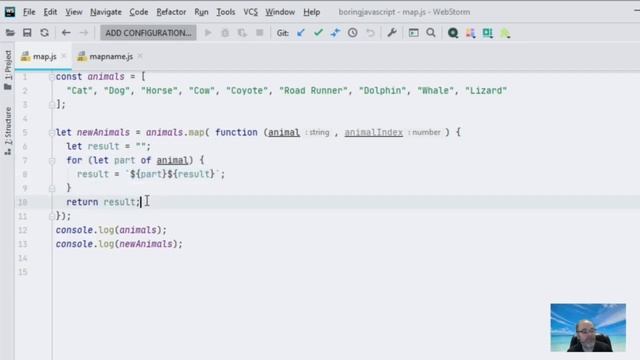Screen dimensions: 640x360
Task: Click the ":string" type hint
Action: tap(317, 132)
